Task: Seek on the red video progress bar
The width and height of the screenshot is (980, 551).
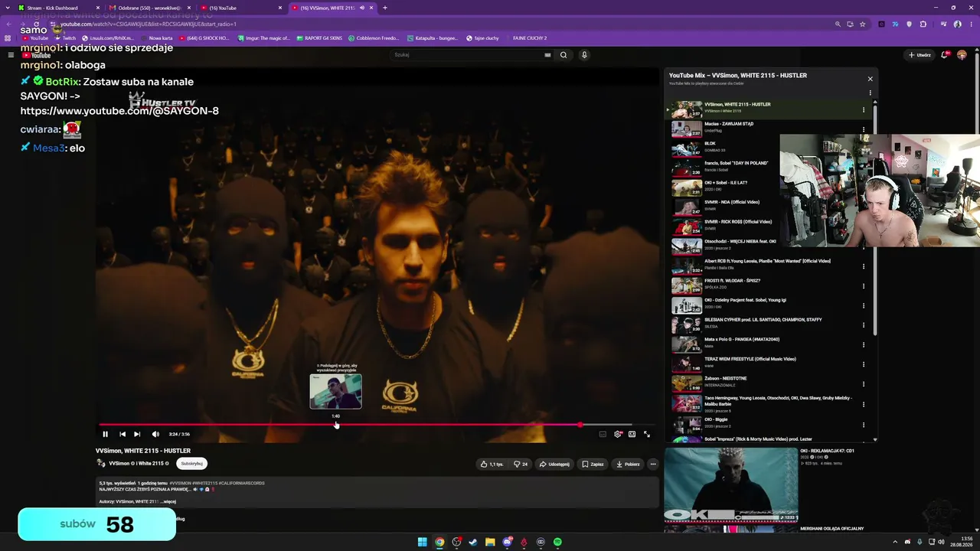Action: [x=376, y=424]
